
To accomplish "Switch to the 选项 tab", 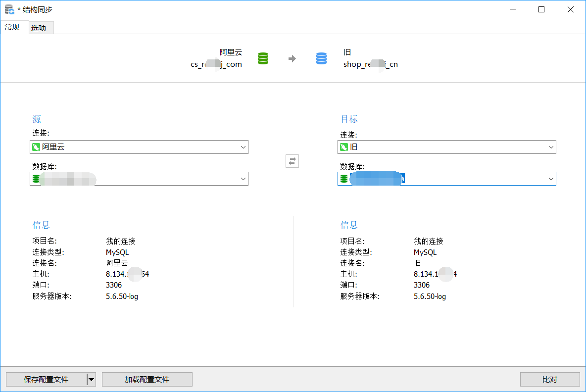I will (39, 28).
